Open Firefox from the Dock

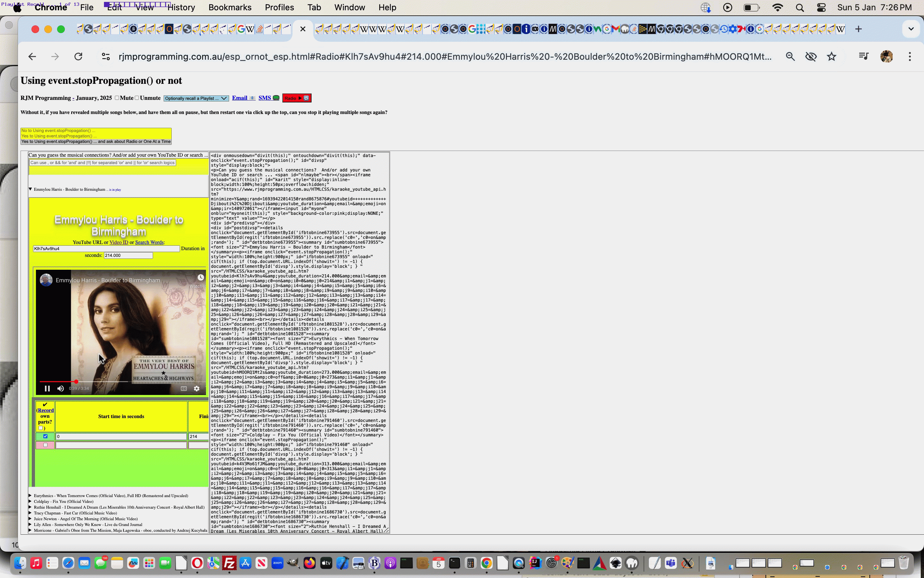click(x=309, y=563)
